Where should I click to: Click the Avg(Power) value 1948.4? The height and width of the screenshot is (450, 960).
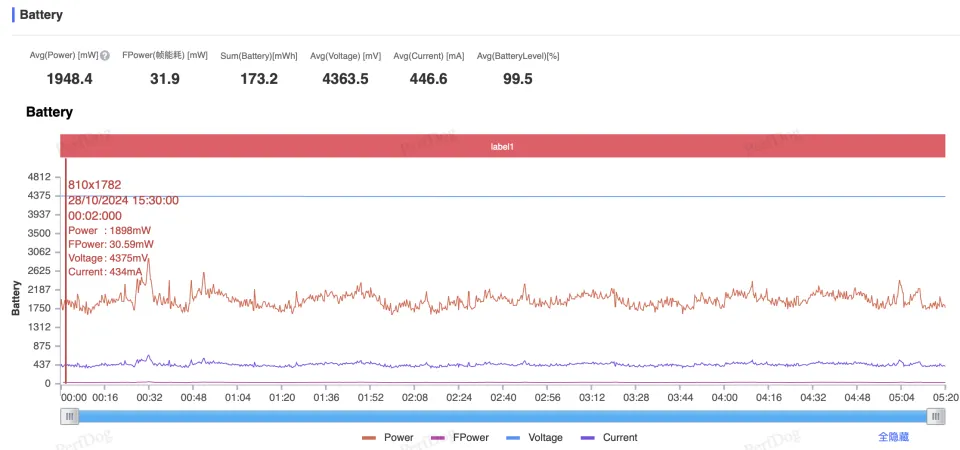70,79
